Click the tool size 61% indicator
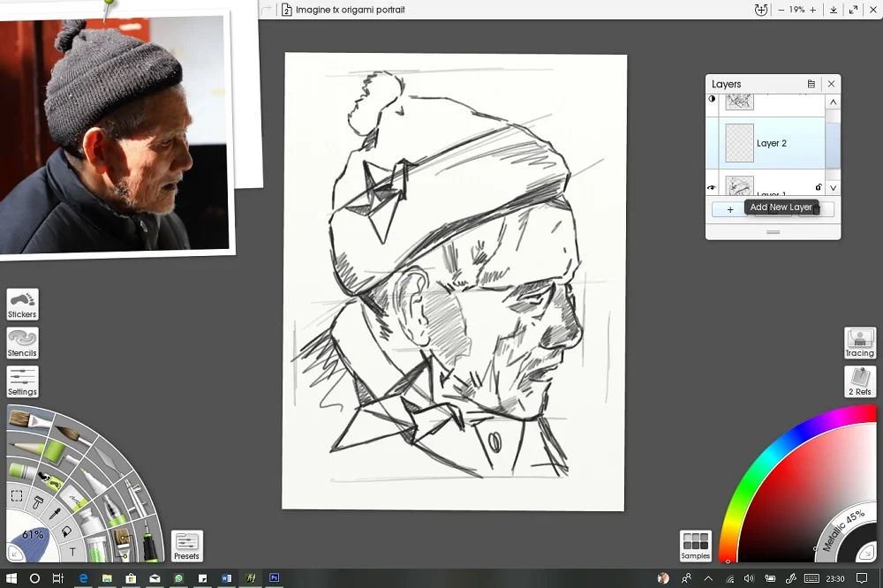This screenshot has width=883, height=588. pos(33,534)
